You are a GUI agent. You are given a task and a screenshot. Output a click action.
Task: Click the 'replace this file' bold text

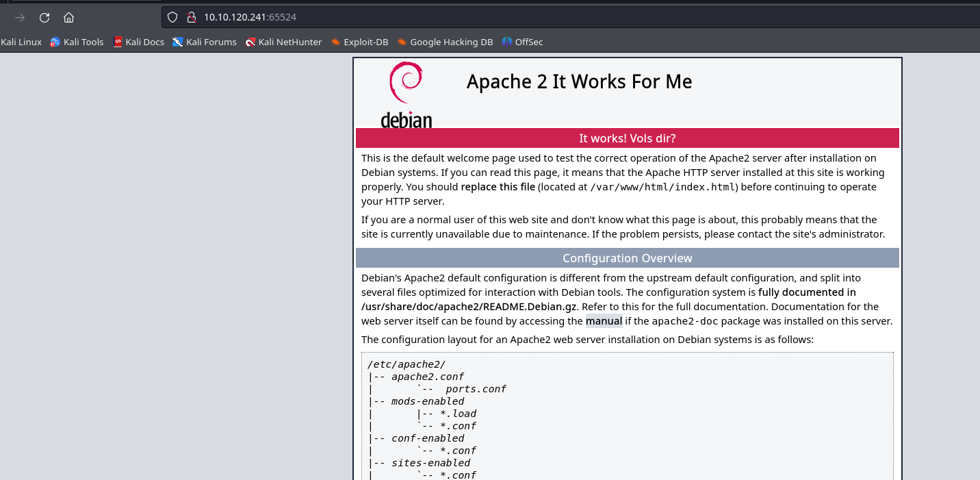point(498,187)
